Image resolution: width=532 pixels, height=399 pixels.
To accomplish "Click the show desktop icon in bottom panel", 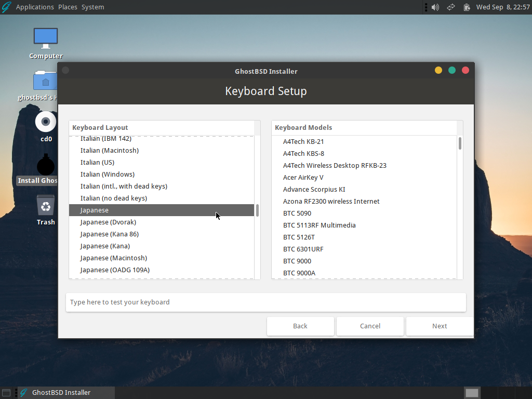I will click(x=6, y=393).
